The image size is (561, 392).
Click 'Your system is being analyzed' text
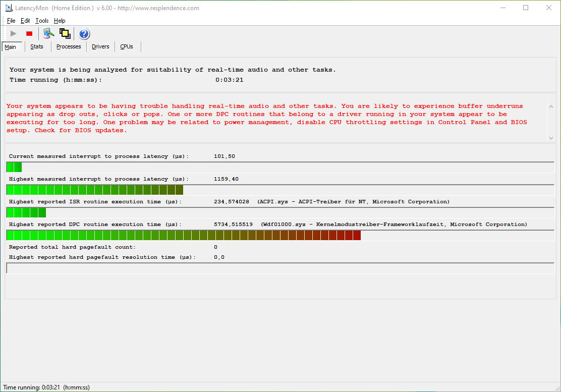pyautogui.click(x=173, y=70)
